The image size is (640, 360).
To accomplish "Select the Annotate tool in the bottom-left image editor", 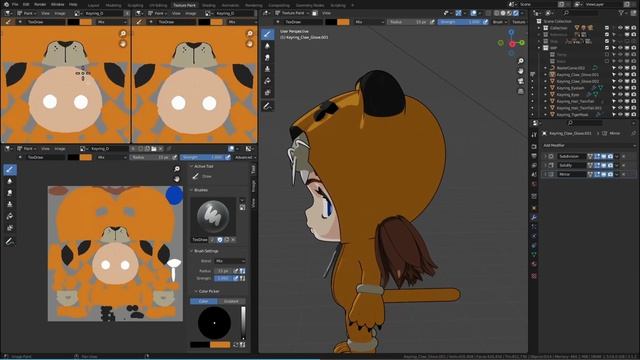I will click(x=10, y=242).
